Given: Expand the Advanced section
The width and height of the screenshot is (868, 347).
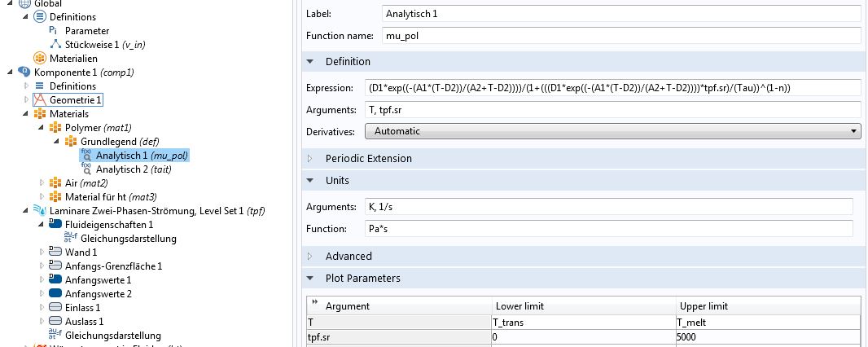Looking at the screenshot, I should point(310,257).
